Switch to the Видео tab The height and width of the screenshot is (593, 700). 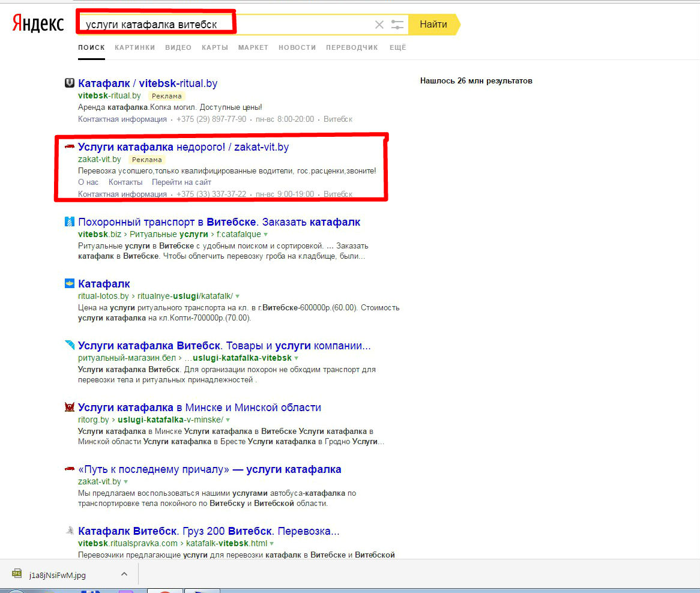(178, 47)
